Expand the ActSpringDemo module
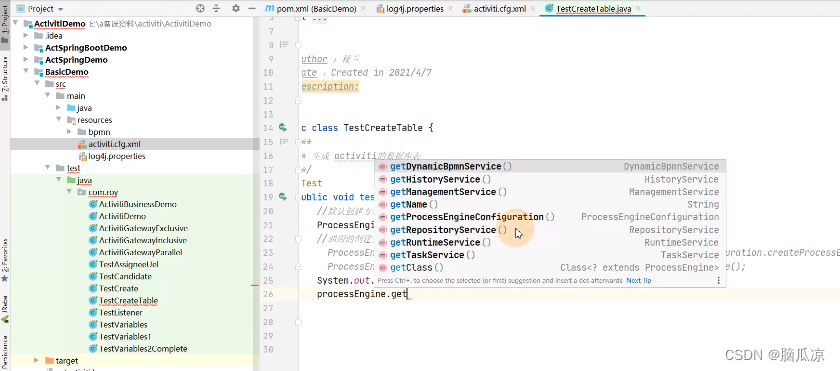 click(26, 60)
